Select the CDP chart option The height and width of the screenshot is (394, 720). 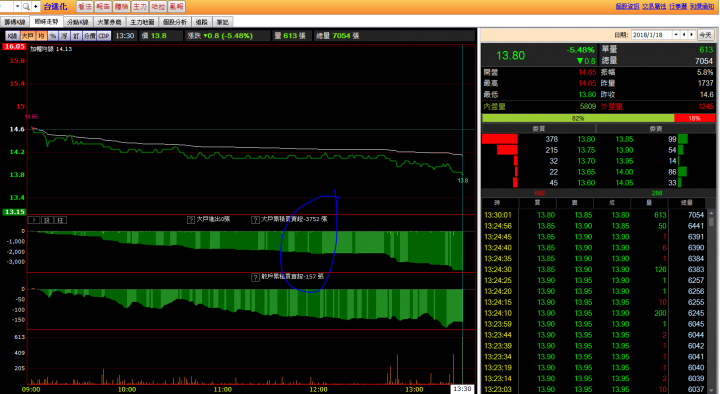click(104, 36)
